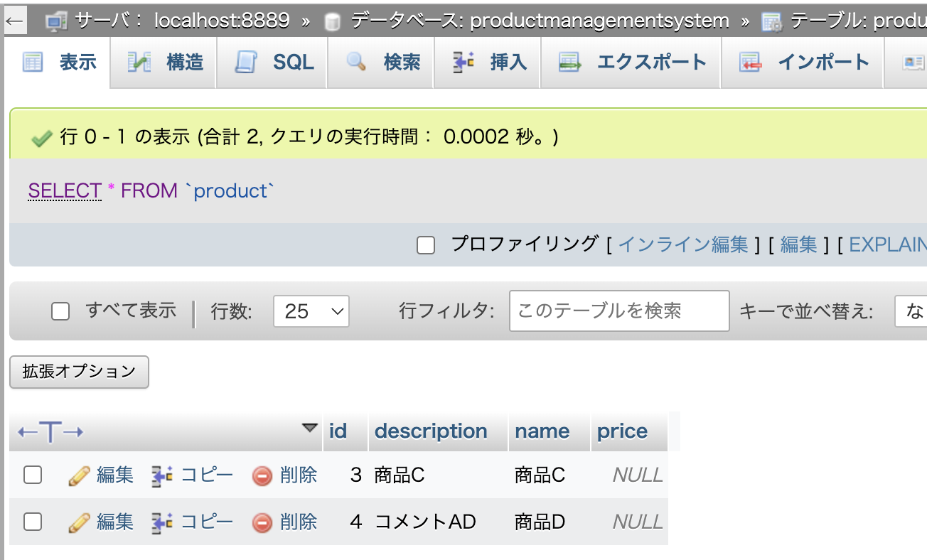Screen dimensions: 927x560
Task: Click the export (エクスポート) arrow icon
Action: click(x=570, y=63)
